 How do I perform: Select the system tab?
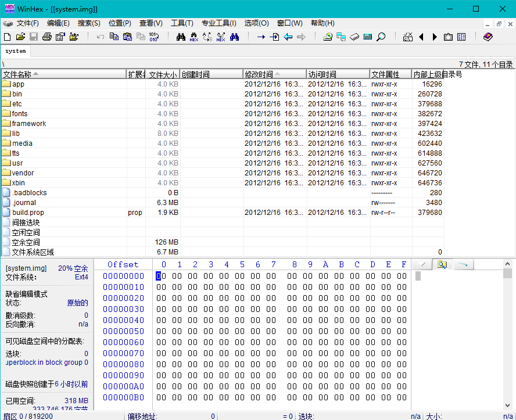pyautogui.click(x=16, y=51)
